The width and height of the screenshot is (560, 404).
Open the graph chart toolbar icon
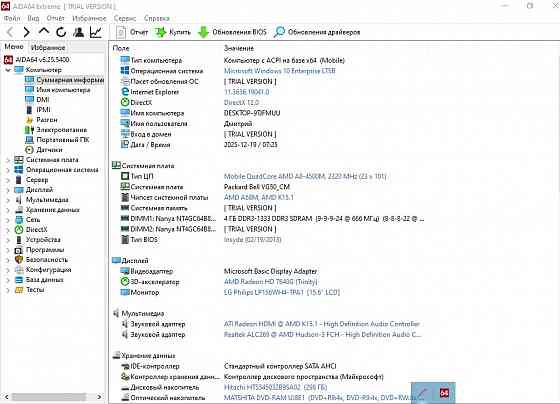pyautogui.click(x=95, y=33)
